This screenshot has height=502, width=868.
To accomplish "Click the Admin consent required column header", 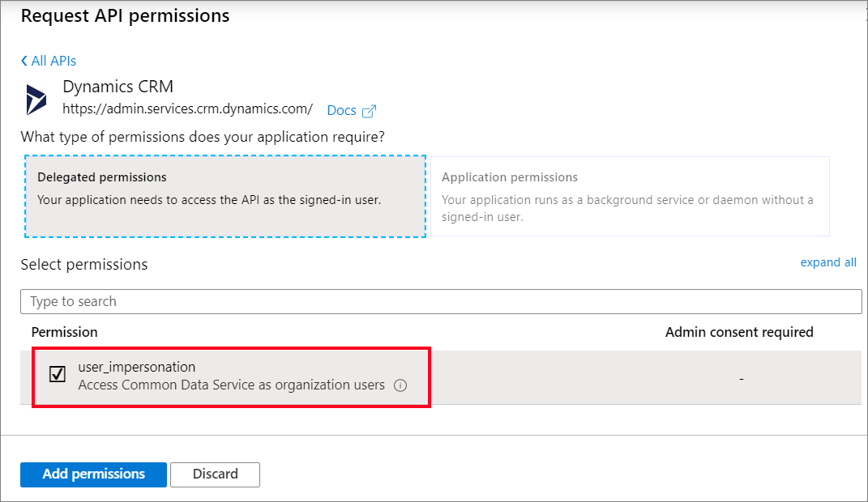I will (x=739, y=332).
